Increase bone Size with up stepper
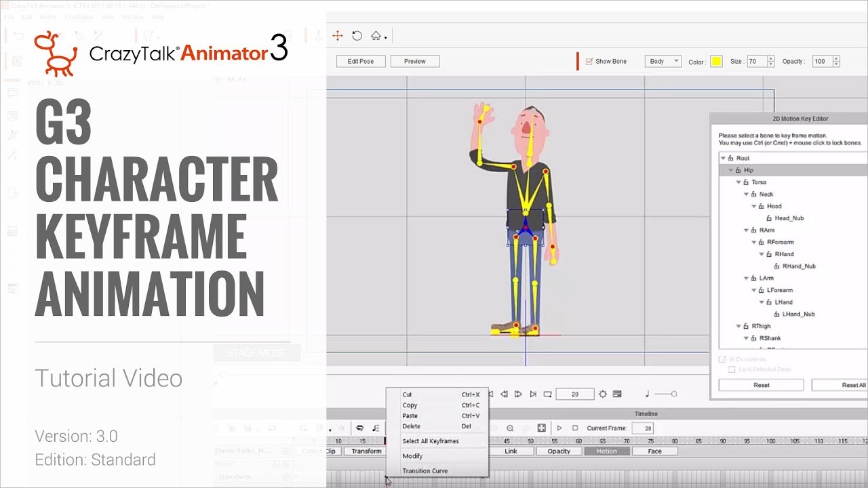This screenshot has width=868, height=488. (x=770, y=58)
